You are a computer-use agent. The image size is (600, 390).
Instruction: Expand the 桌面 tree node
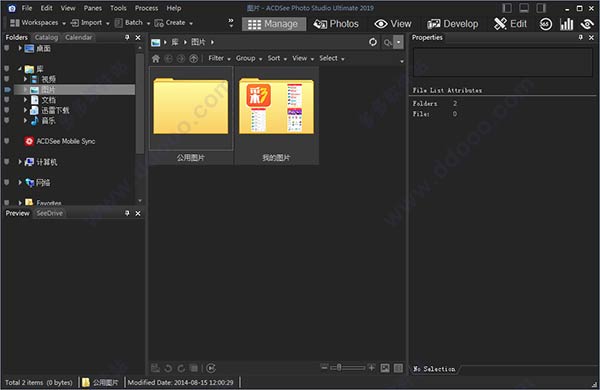(x=20, y=48)
